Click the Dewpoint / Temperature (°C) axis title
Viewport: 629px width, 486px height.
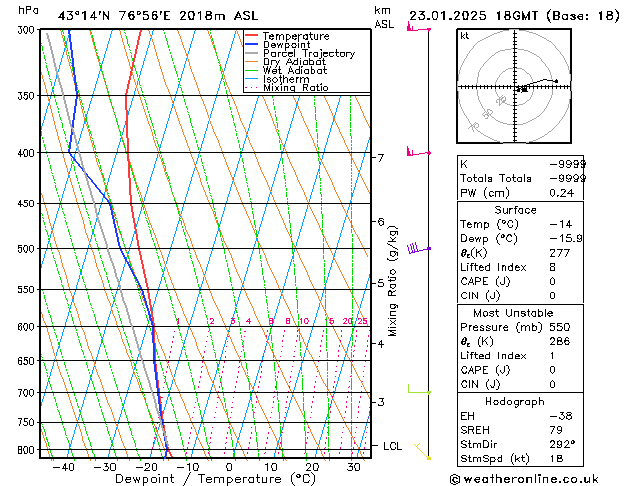[x=215, y=479]
